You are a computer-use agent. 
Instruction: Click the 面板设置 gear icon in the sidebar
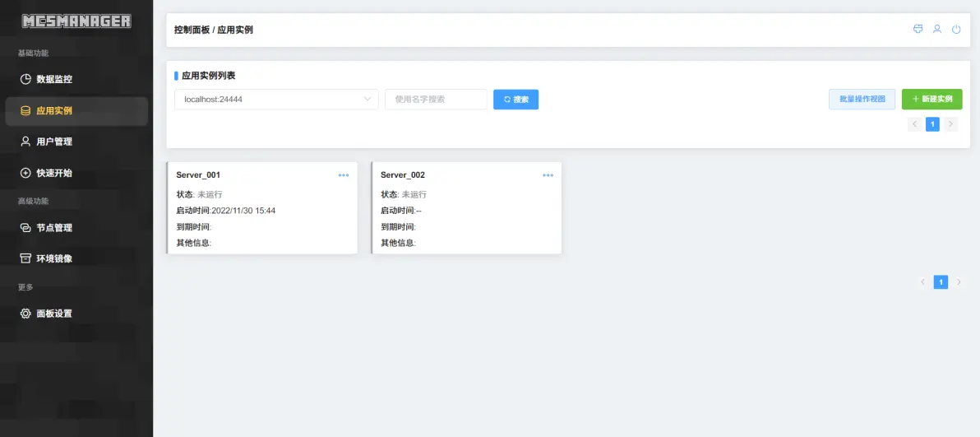tap(25, 314)
